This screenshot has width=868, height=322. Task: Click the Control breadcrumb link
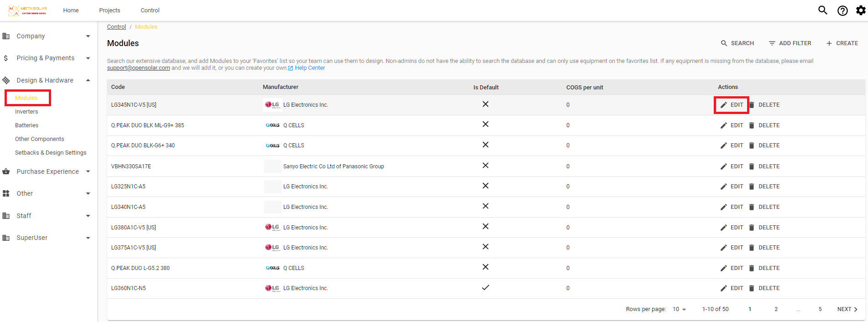tap(116, 27)
